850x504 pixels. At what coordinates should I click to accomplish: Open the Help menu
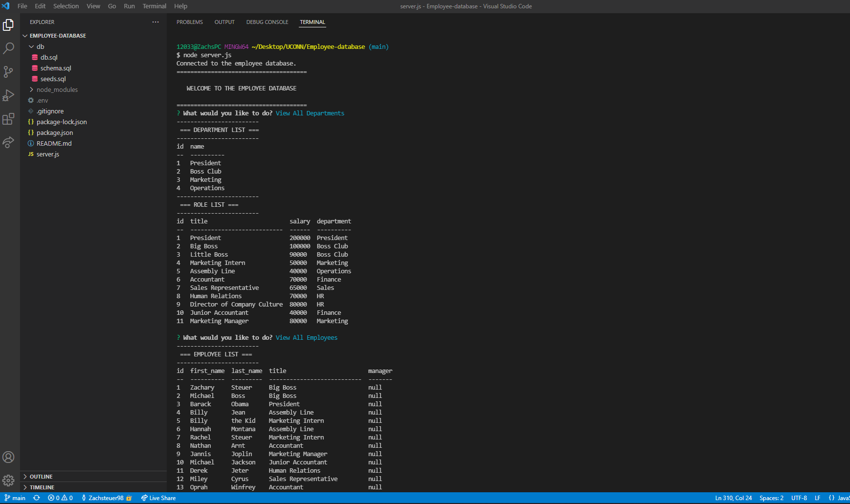[180, 6]
